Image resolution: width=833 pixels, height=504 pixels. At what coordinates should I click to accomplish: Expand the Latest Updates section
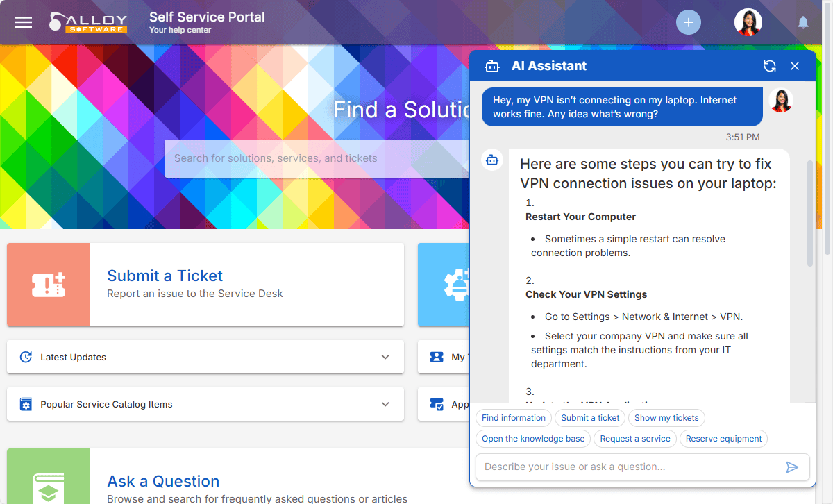385,357
